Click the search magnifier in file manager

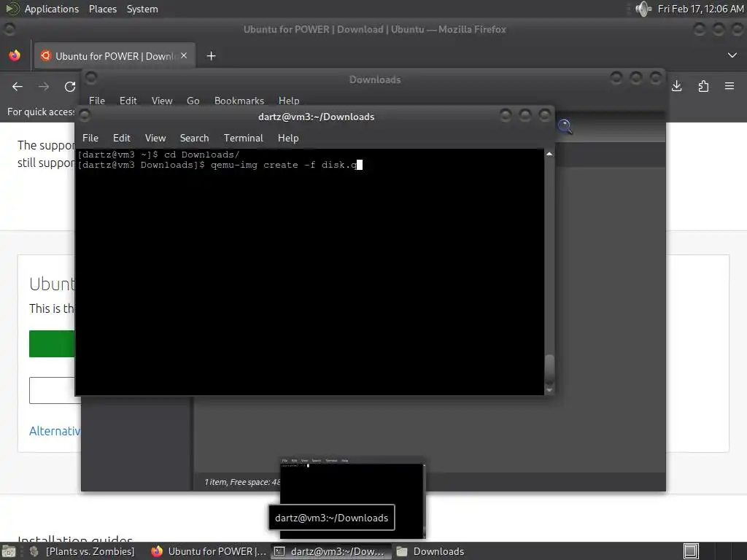(565, 127)
